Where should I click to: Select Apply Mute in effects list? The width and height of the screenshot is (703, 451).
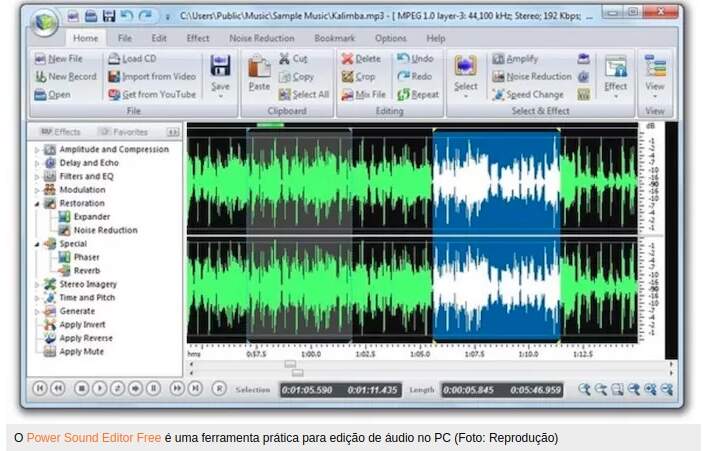click(x=82, y=351)
